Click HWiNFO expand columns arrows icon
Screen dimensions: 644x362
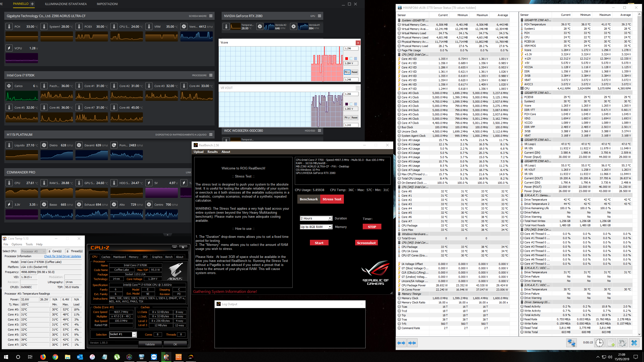click(x=401, y=343)
